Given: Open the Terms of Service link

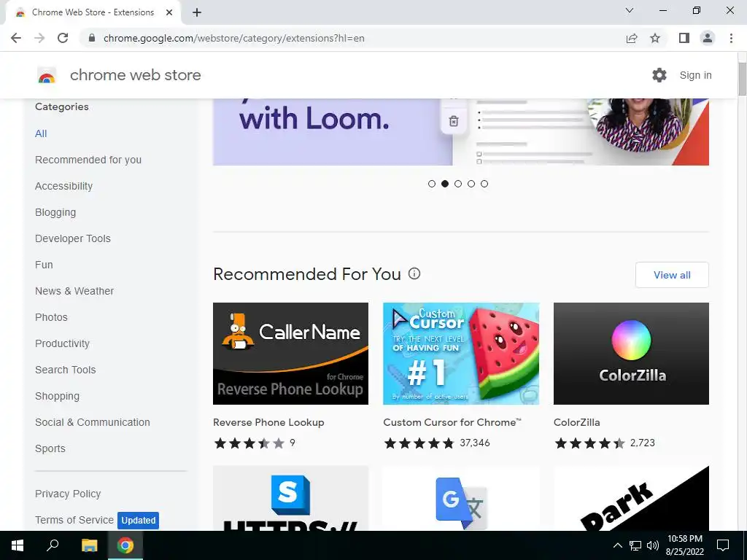Looking at the screenshot, I should pyautogui.click(x=74, y=520).
